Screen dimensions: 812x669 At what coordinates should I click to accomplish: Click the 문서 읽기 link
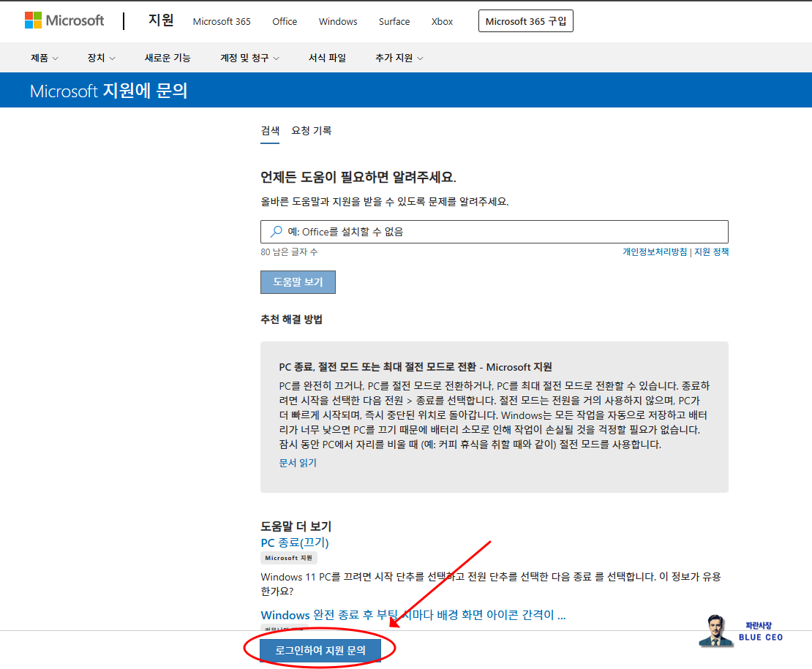coord(298,463)
